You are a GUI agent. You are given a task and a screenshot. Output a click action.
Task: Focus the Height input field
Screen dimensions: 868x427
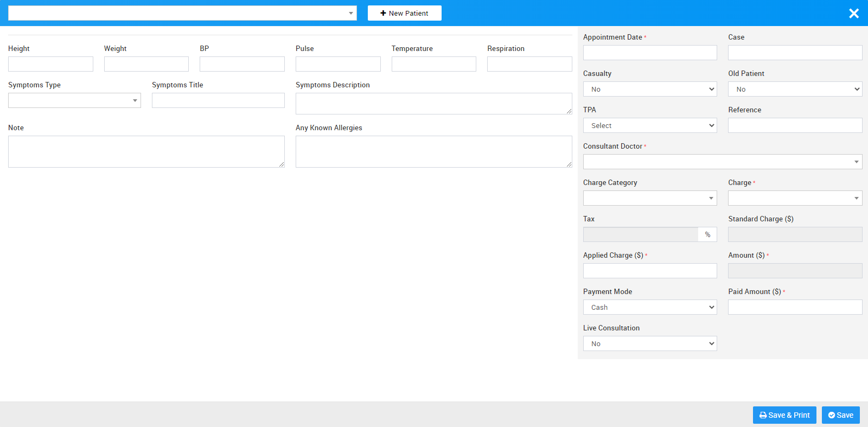50,64
